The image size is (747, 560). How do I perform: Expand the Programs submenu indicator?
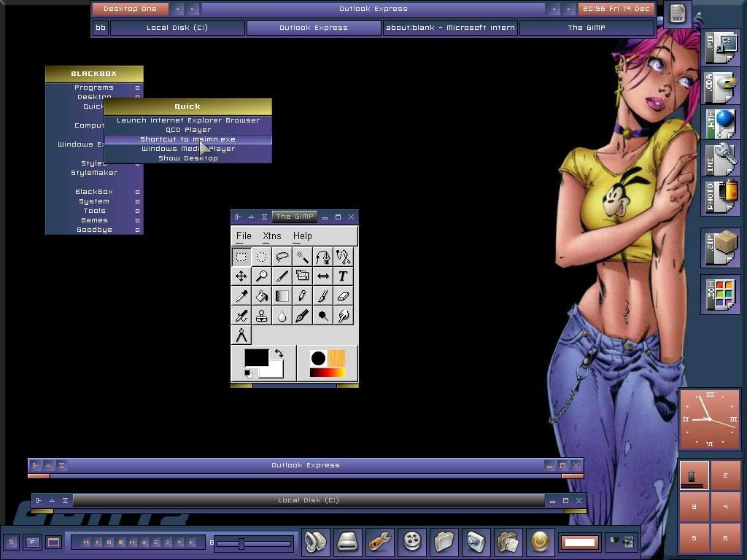137,87
